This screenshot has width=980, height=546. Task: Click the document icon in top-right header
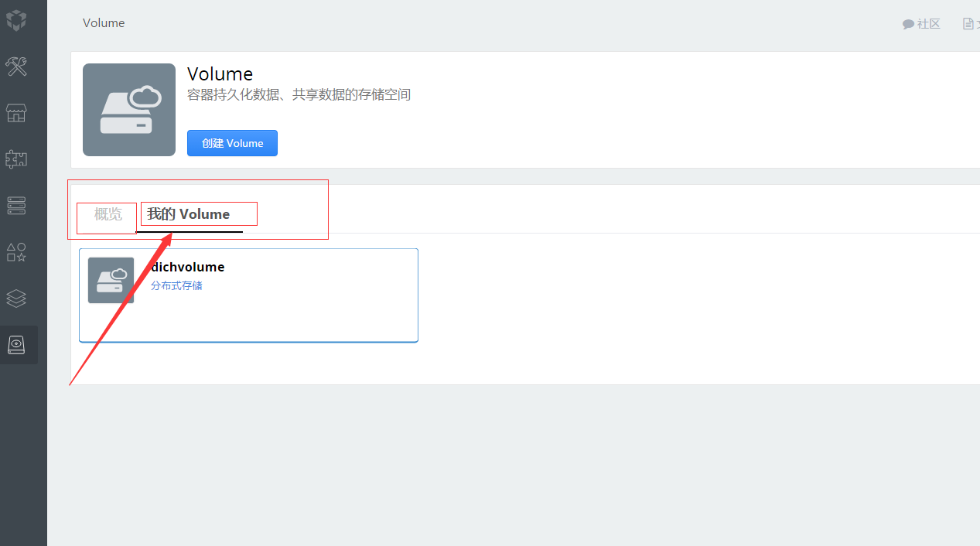click(968, 24)
